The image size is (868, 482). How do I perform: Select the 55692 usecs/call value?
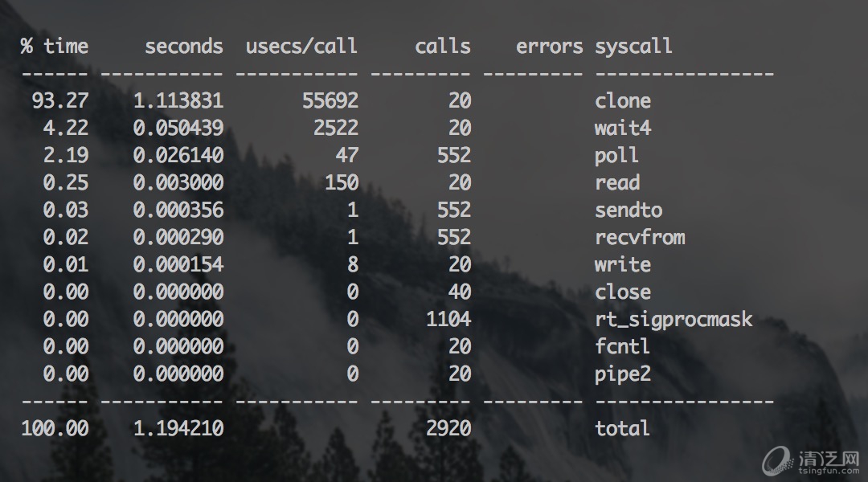tap(330, 101)
